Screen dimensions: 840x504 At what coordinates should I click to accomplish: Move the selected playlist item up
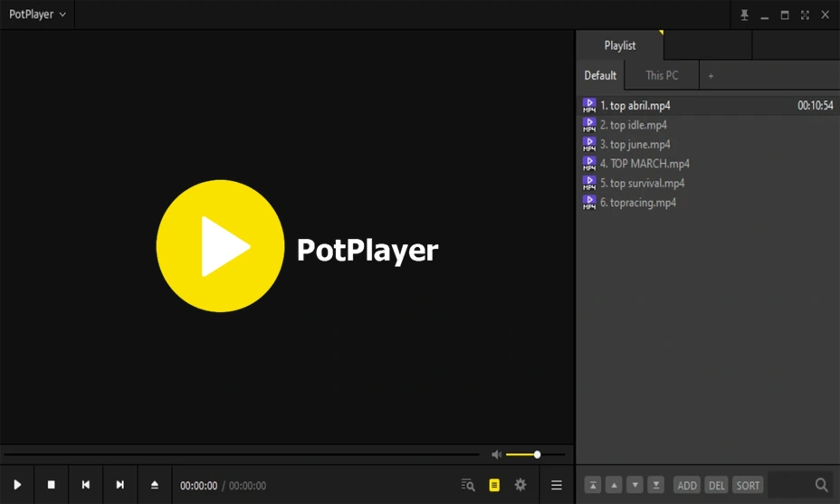(x=614, y=485)
